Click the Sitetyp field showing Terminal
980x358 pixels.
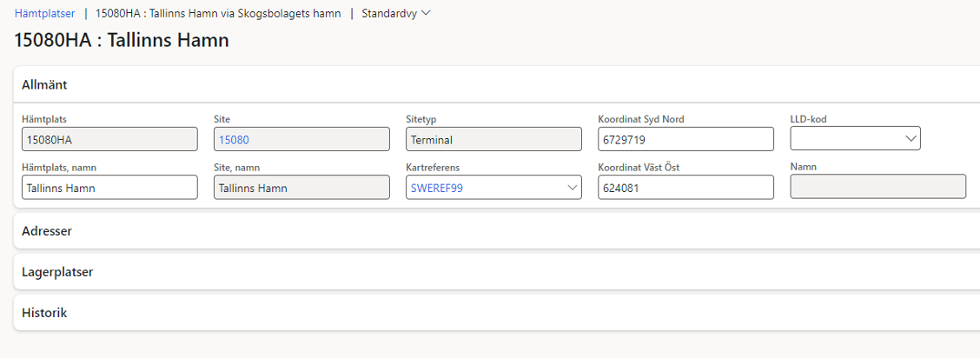493,139
